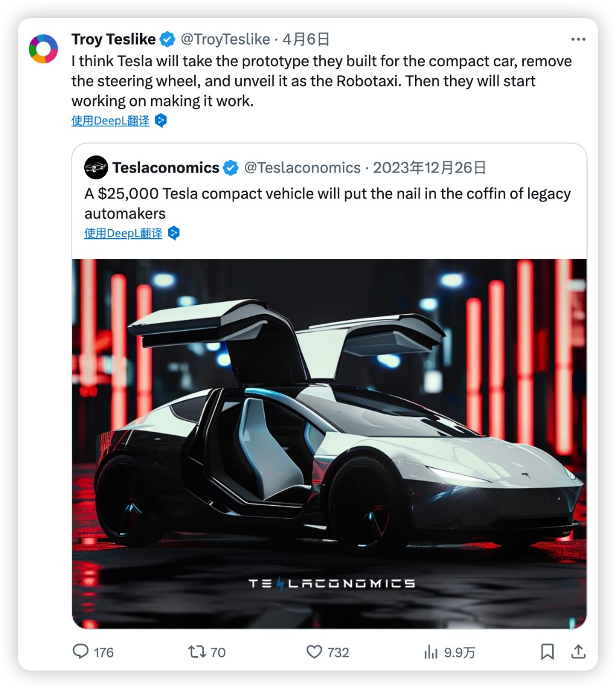Click the reply comment icon

coord(81,651)
